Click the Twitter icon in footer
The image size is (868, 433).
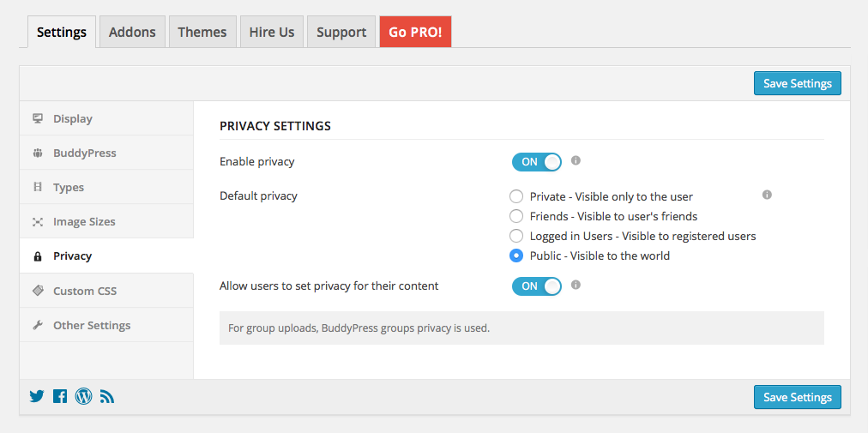tap(37, 396)
